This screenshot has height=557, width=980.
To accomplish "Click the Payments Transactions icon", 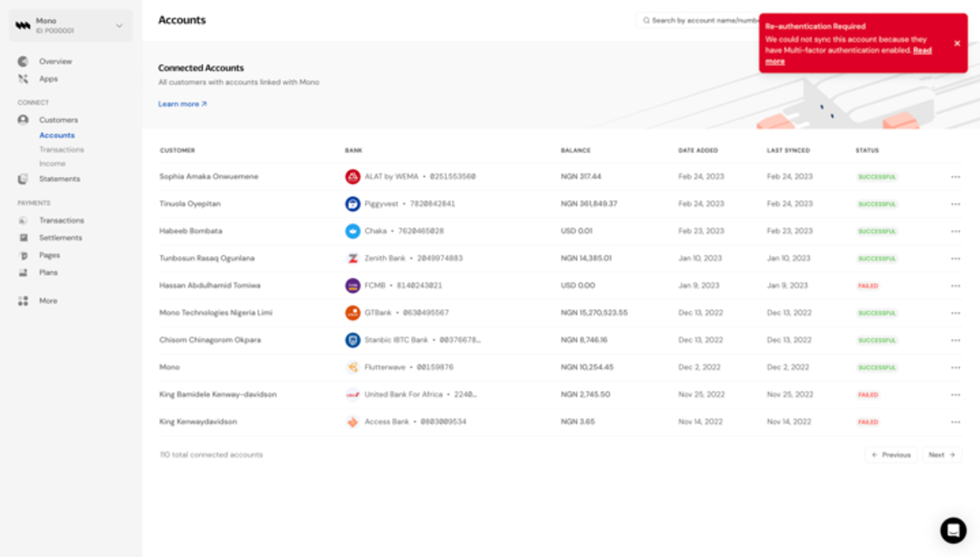I will pyautogui.click(x=23, y=220).
